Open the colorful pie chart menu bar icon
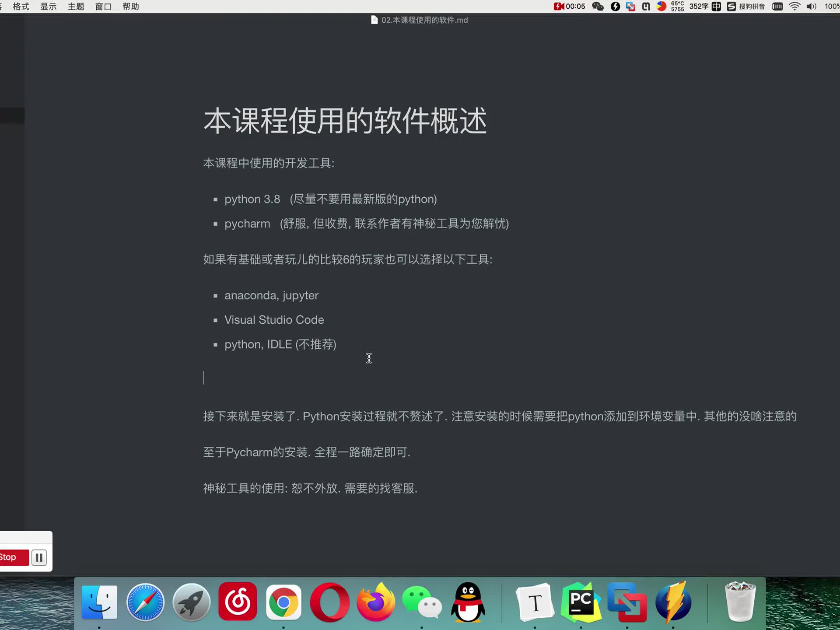Viewport: 840px width, 630px height. tap(661, 6)
